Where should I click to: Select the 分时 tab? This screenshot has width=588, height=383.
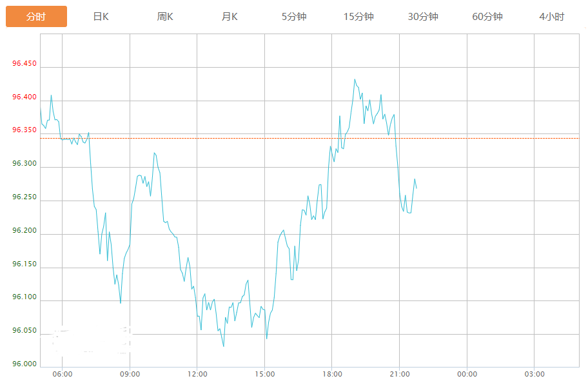coord(36,17)
